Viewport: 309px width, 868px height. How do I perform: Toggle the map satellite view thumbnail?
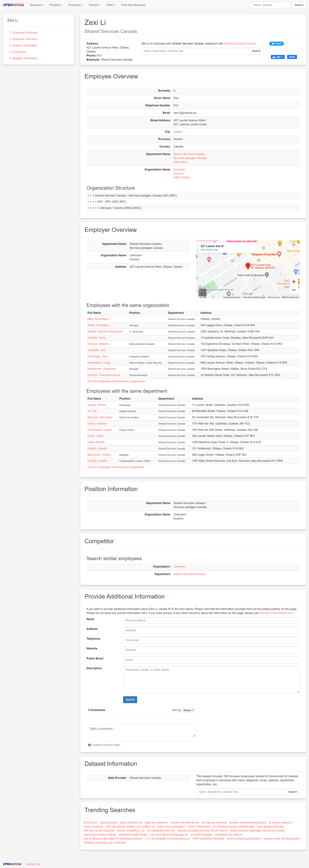point(202,292)
